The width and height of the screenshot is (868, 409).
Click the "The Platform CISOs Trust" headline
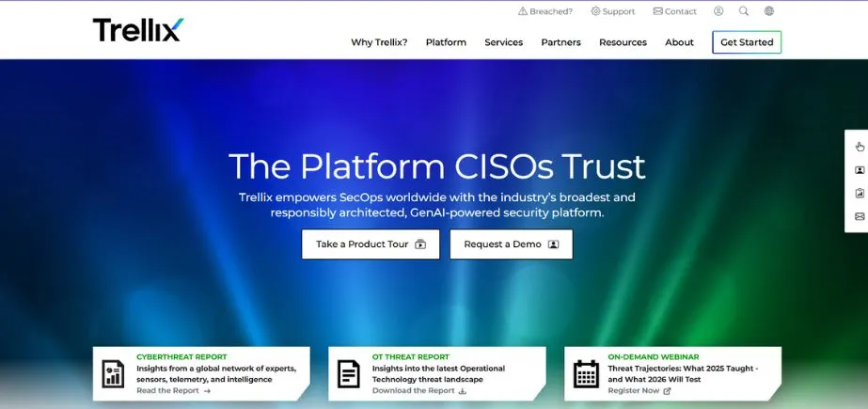[x=436, y=166]
